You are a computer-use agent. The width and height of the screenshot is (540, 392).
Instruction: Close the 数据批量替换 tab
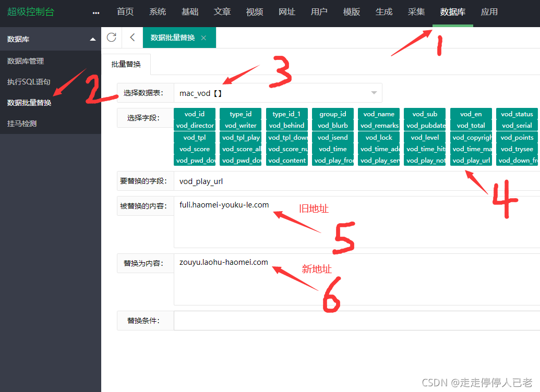click(x=203, y=38)
